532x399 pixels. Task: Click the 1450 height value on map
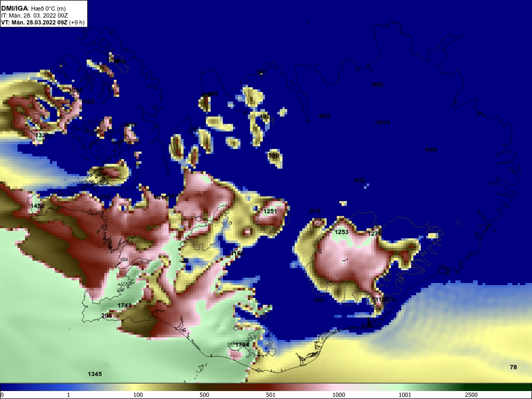pos(37,206)
